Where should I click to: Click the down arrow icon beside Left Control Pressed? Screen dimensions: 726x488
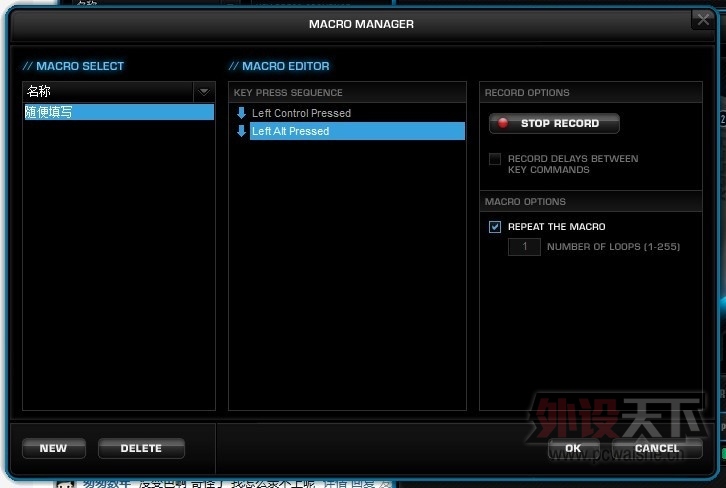tap(241, 113)
